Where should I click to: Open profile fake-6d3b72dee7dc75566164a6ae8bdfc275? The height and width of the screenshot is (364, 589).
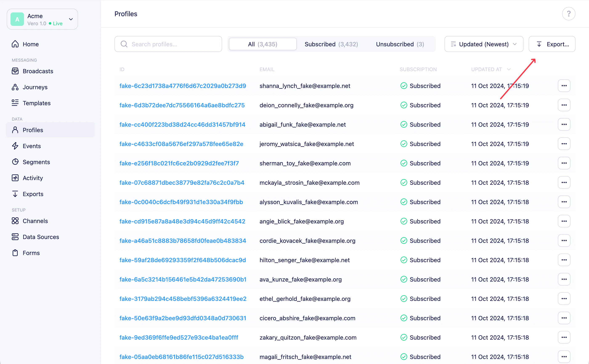point(182,105)
